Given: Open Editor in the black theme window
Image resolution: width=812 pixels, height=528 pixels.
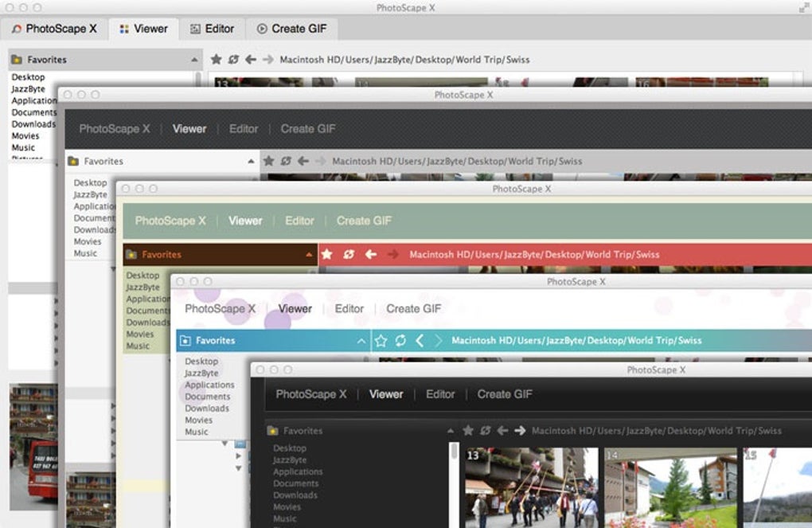Looking at the screenshot, I should [440, 394].
